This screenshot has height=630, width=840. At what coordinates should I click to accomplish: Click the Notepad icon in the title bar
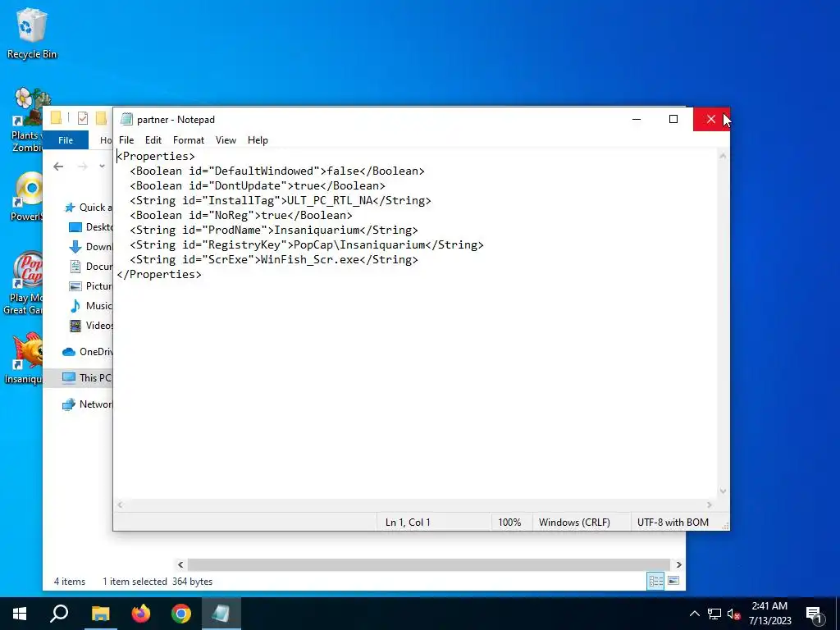126,119
